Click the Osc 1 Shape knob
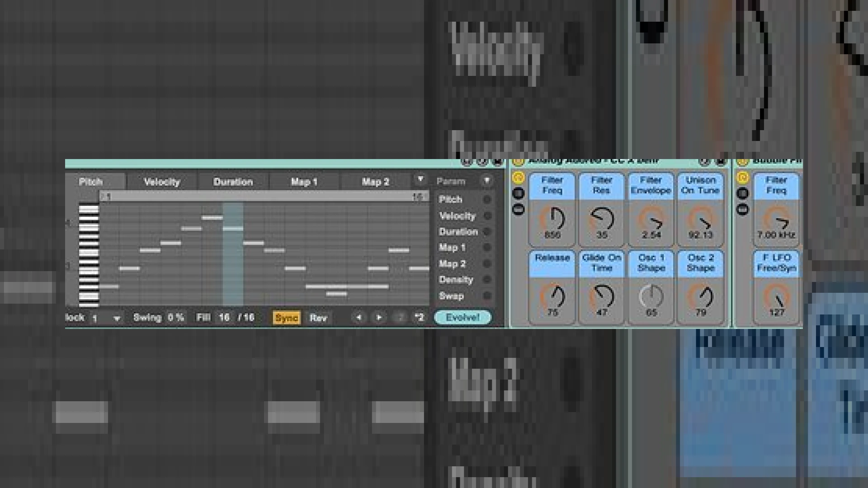This screenshot has width=868, height=488. tap(651, 297)
